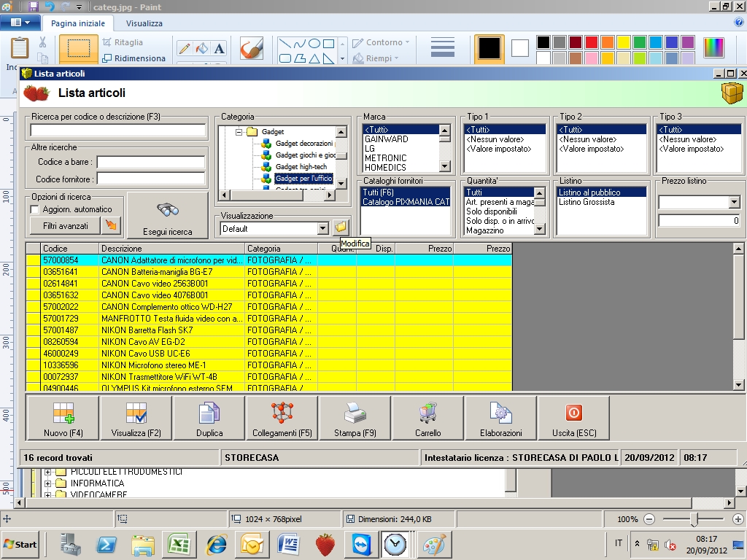Open the Start menu

(x=20, y=544)
